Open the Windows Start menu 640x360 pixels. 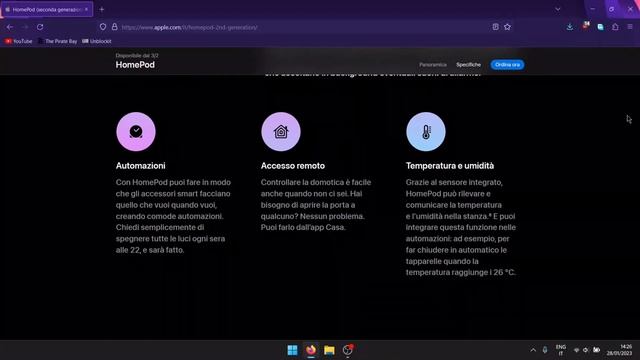point(292,350)
